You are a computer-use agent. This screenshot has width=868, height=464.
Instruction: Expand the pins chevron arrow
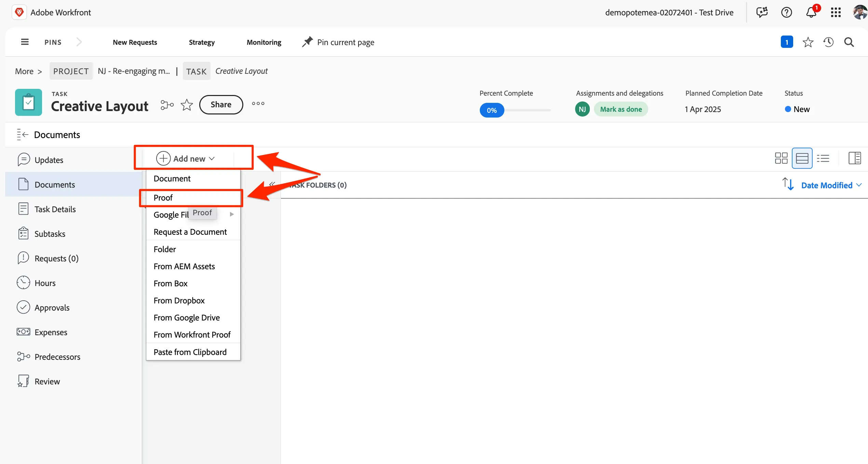coord(79,42)
